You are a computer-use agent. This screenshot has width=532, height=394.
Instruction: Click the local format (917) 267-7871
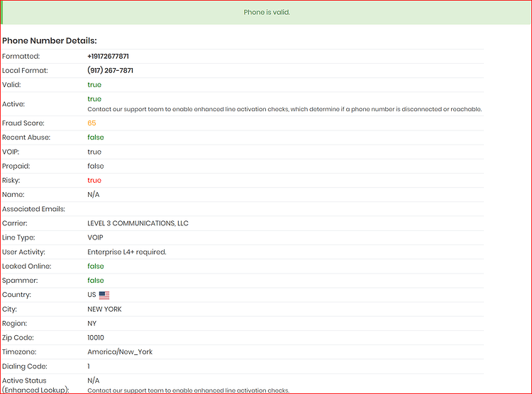click(110, 71)
